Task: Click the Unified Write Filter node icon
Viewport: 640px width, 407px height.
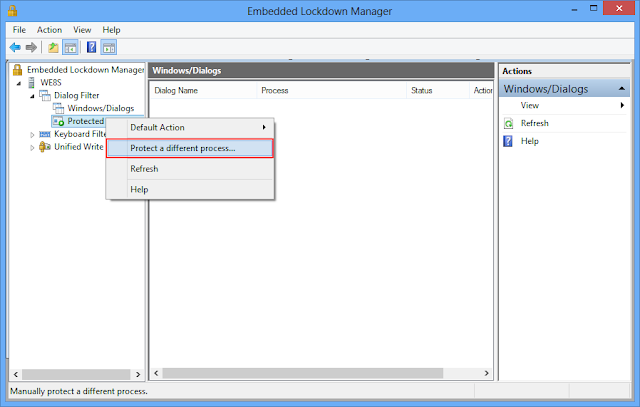Action: (x=44, y=147)
